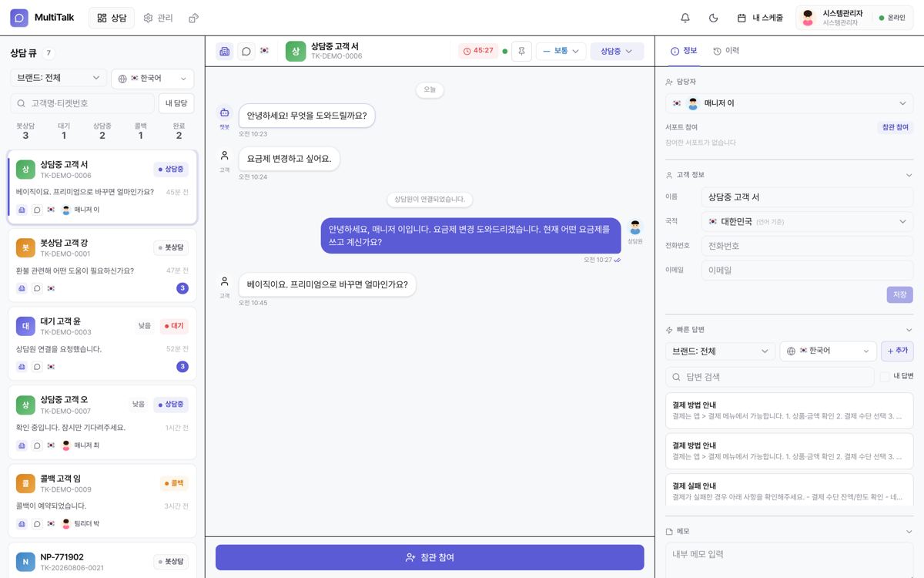
Task: Open the 보통 priority dropdown
Action: coord(561,51)
